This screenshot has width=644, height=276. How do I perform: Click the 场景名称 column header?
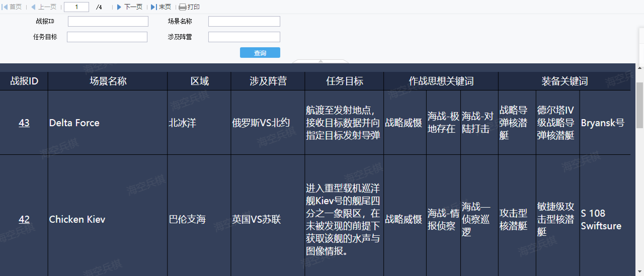pos(108,81)
